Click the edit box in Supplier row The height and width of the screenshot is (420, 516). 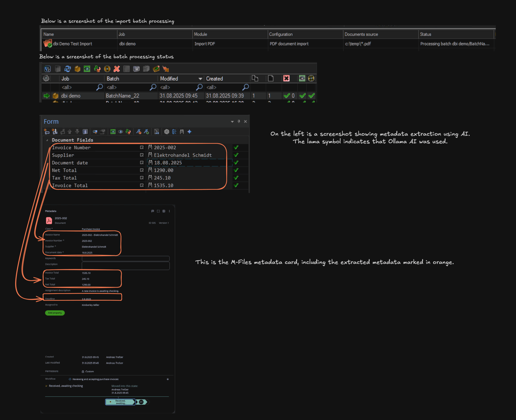142,155
